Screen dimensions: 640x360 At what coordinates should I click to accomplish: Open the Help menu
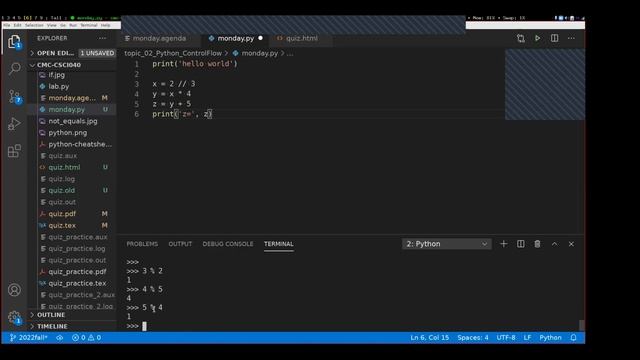coord(105,25)
